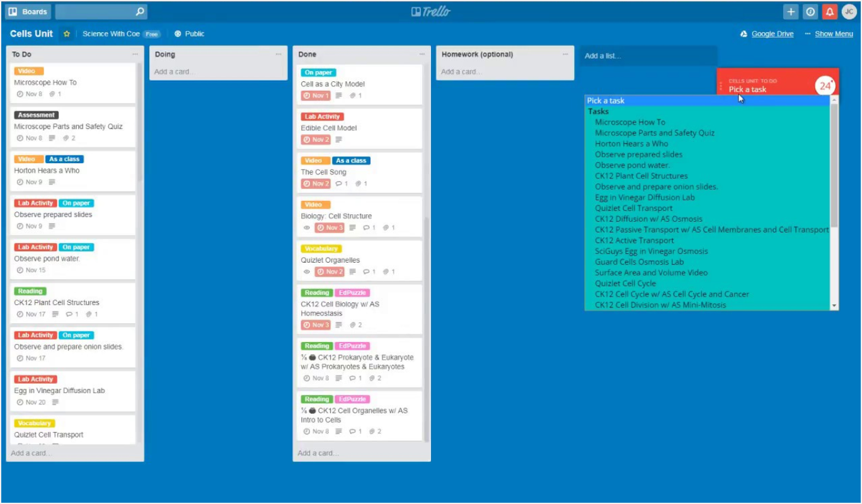Open the Boards menu button
This screenshot has height=504, width=862.
(x=28, y=11)
